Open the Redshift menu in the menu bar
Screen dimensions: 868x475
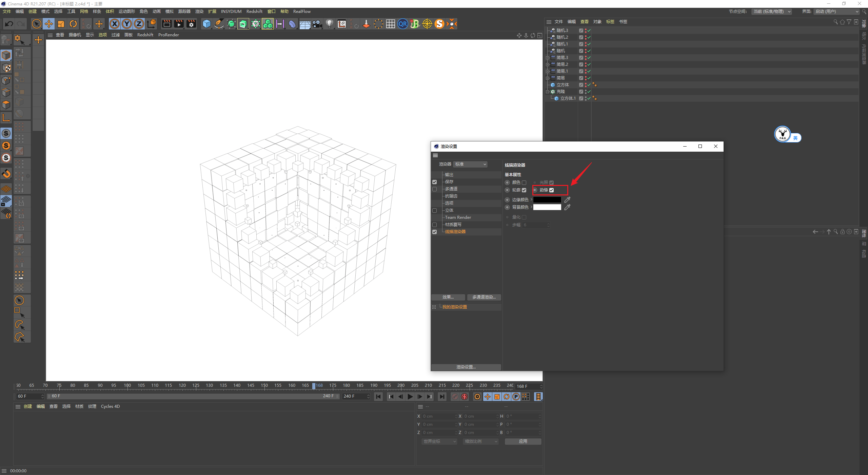(x=254, y=12)
